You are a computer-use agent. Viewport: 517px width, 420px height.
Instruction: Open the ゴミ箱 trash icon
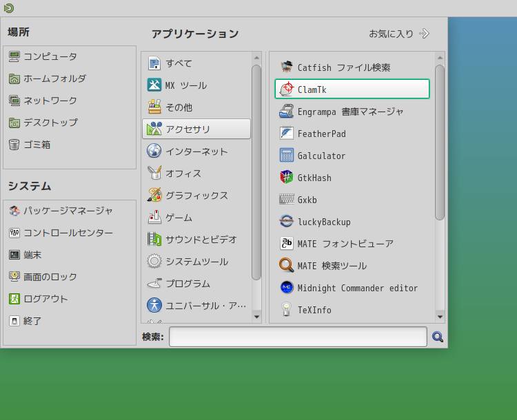point(14,145)
